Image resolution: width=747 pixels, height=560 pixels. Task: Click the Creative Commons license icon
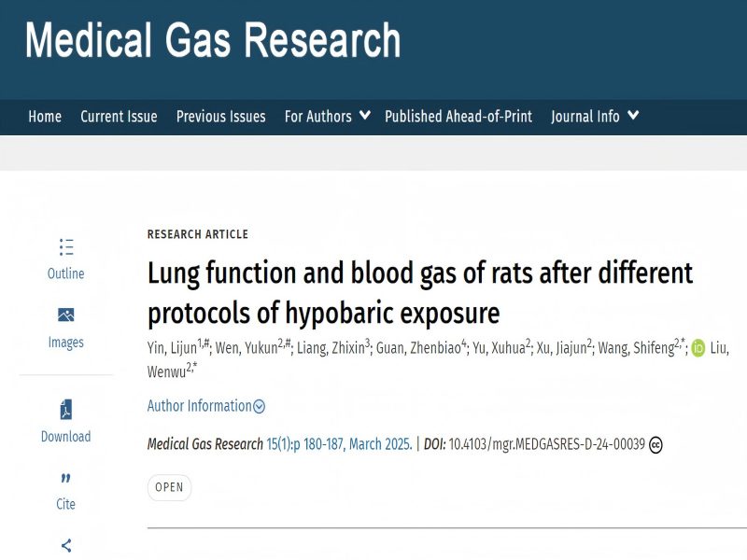click(655, 445)
